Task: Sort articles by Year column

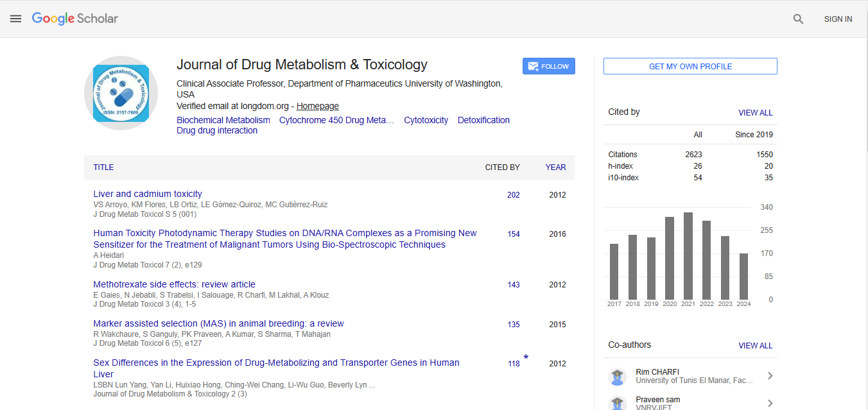Action: pyautogui.click(x=555, y=167)
